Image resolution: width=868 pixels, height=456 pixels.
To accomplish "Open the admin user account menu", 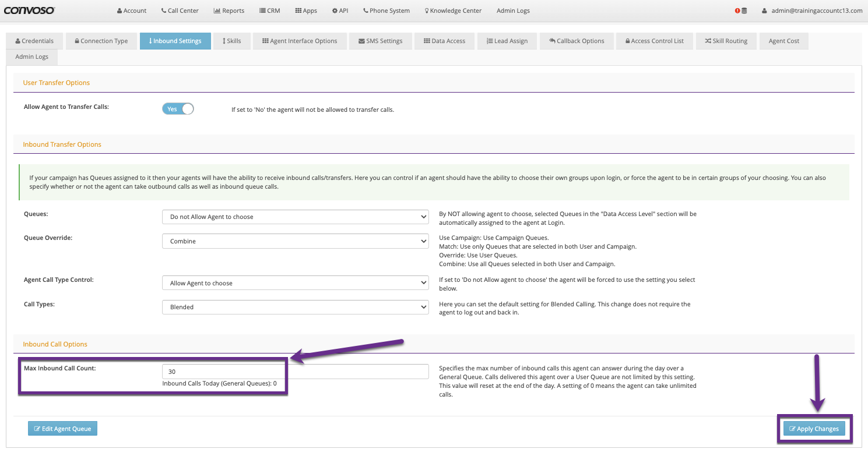I will tap(812, 10).
